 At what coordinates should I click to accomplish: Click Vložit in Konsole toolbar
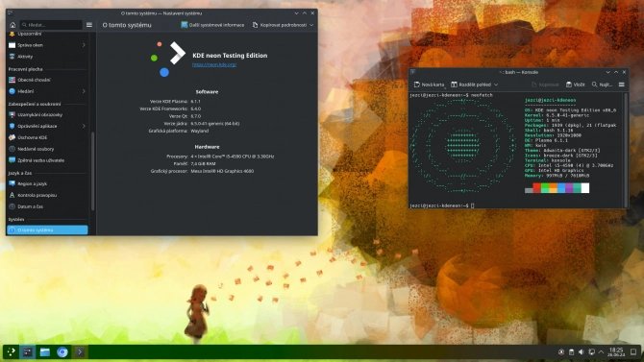pyautogui.click(x=576, y=84)
